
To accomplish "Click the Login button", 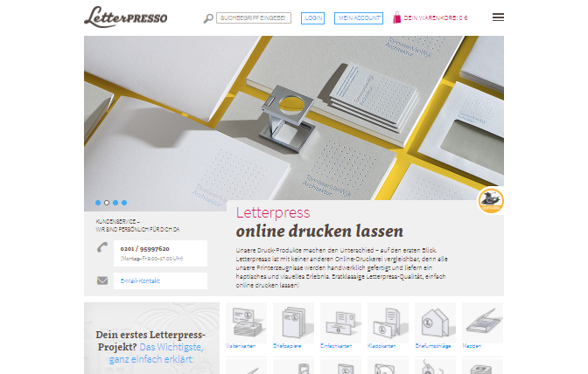I will coord(312,17).
